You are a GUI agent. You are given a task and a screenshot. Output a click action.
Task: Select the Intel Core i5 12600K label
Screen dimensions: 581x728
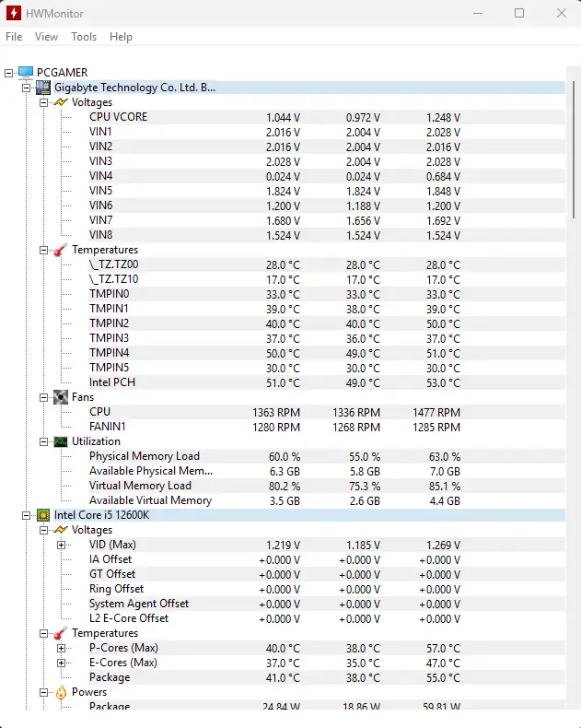click(x=101, y=515)
